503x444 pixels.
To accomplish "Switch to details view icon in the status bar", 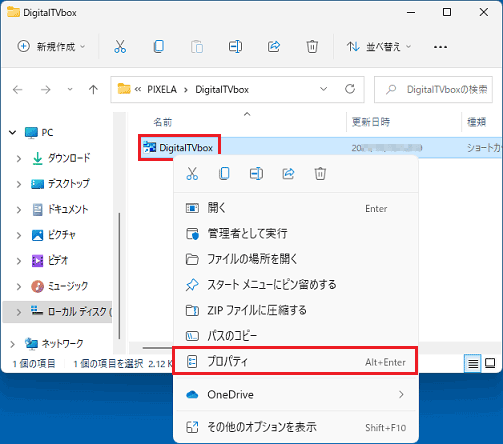I will [473, 363].
